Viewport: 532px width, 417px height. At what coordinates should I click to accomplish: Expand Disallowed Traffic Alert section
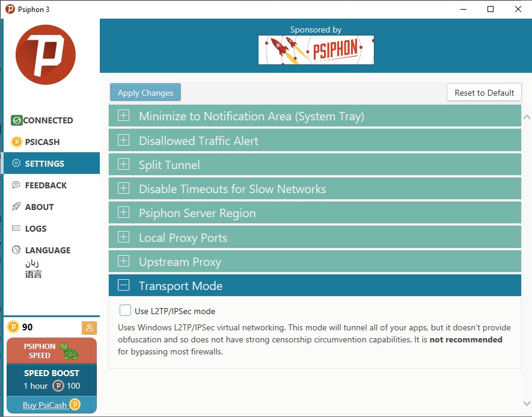(x=315, y=140)
